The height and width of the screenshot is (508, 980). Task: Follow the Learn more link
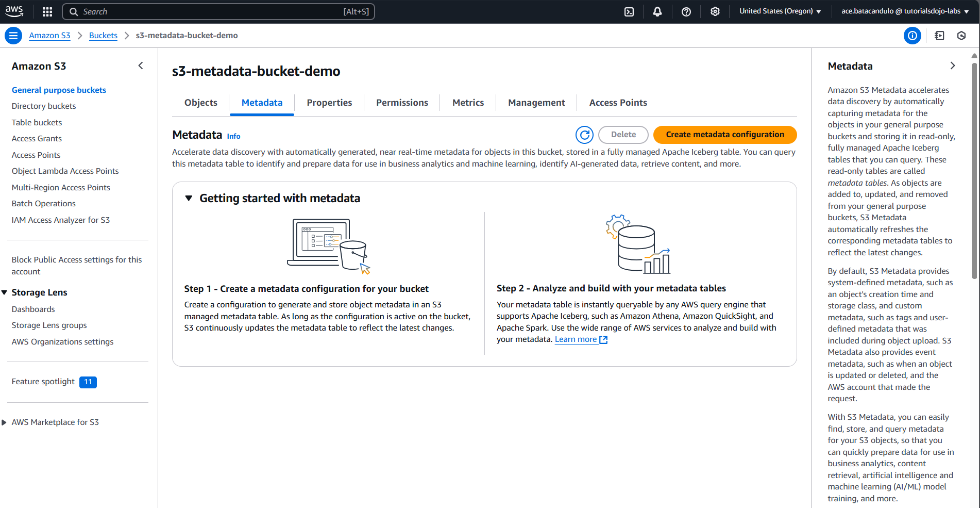(x=576, y=339)
